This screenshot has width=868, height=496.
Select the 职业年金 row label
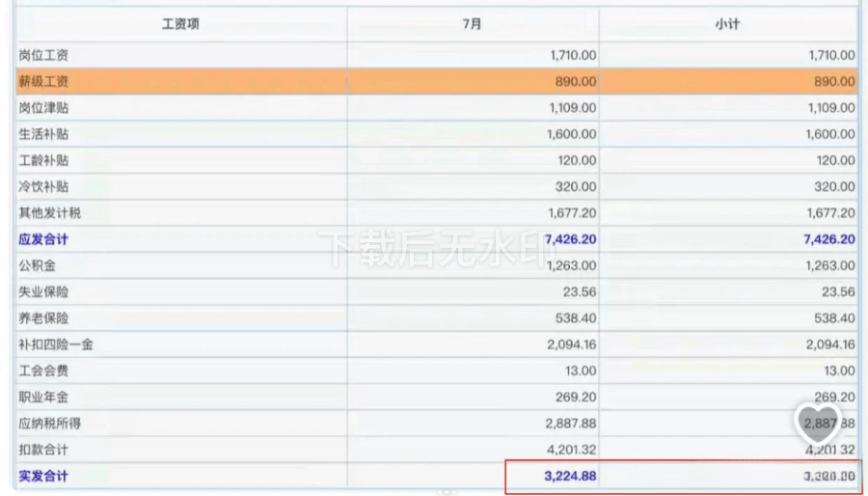[x=43, y=398]
